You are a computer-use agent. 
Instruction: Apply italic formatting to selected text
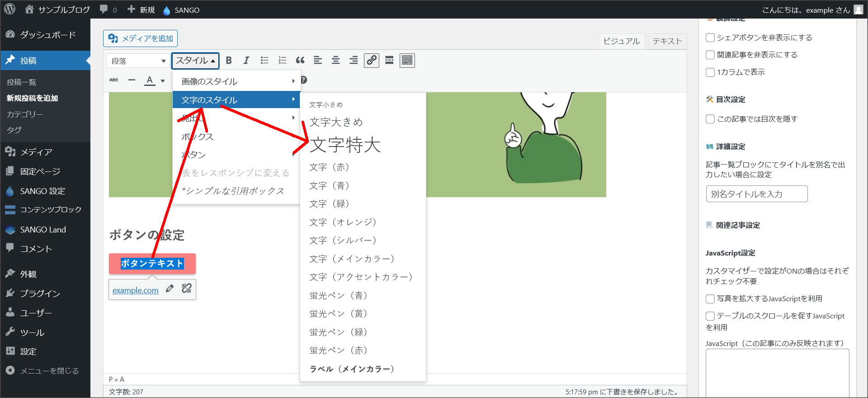(246, 61)
